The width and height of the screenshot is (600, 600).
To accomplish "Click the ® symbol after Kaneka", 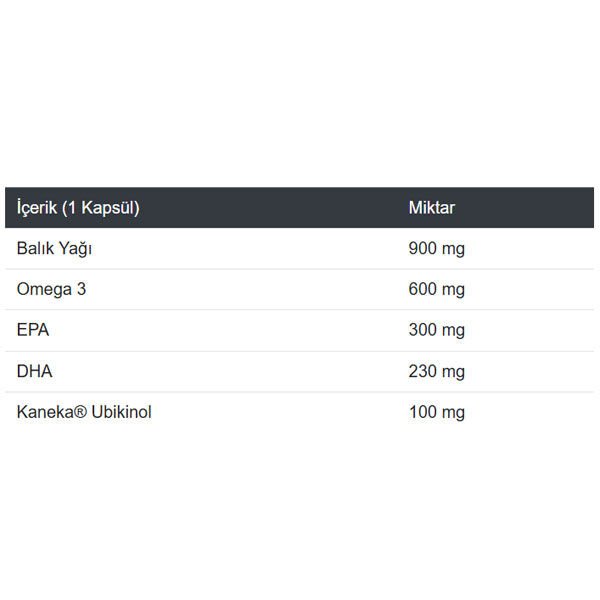I will tap(78, 412).
